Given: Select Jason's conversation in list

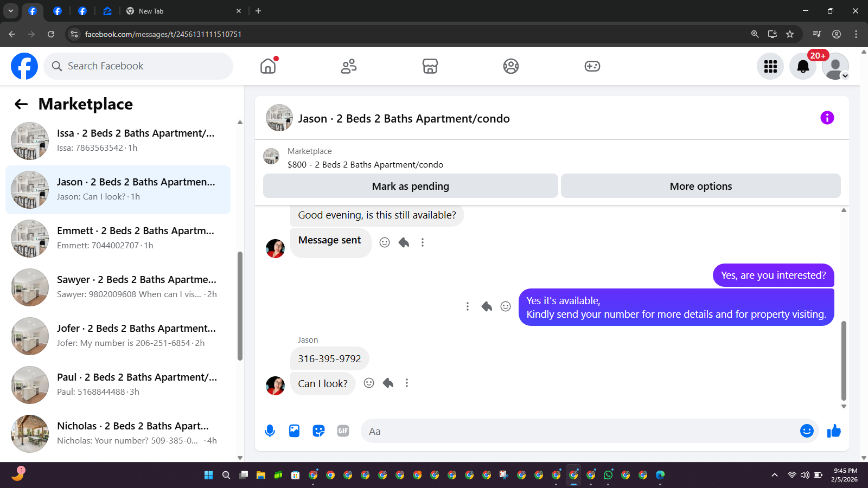Looking at the screenshot, I should coord(118,190).
